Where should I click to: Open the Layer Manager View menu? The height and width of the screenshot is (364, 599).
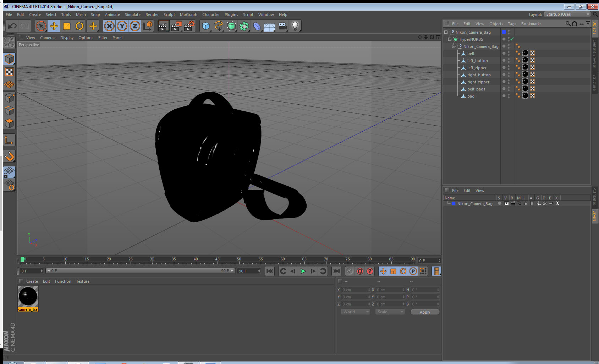tap(480, 191)
